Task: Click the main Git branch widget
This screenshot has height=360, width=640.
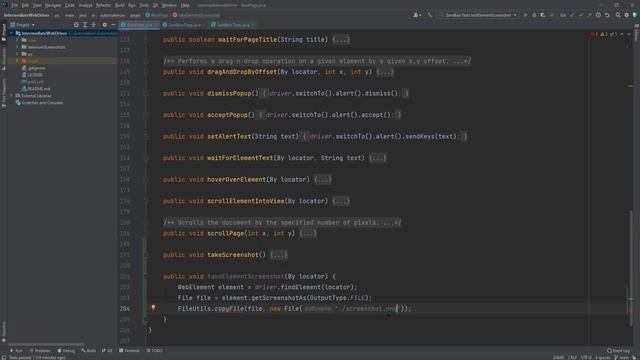Action: click(622, 358)
